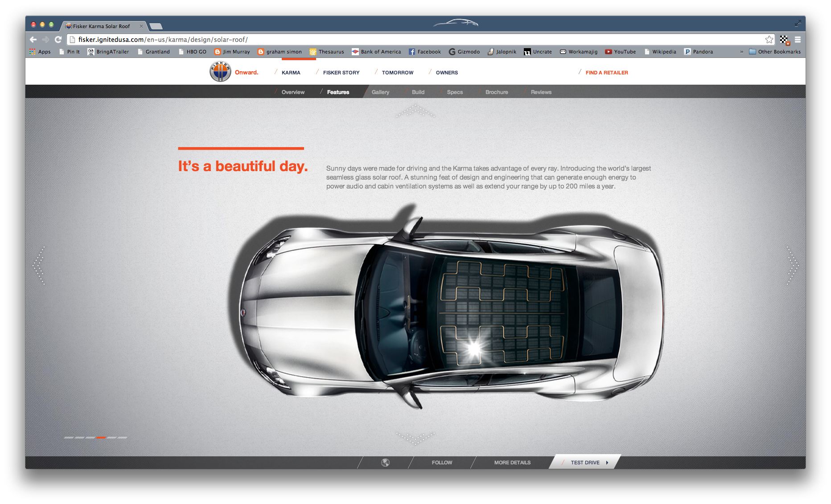Open the Jim Murray Blogger bookmark

click(x=232, y=52)
